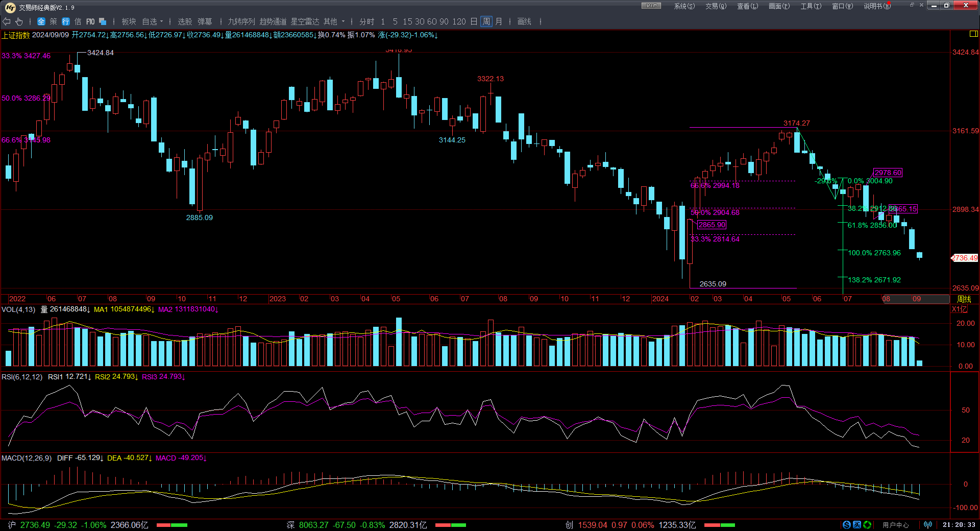Screen dimensions: 980x531
Task: Click the KT application logo
Action: pyautogui.click(x=10, y=7)
